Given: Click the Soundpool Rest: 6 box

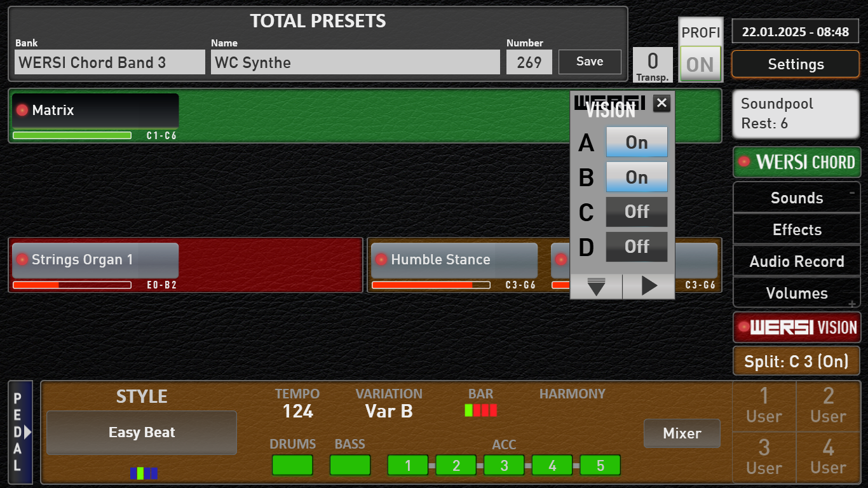Looking at the screenshot, I should click(x=797, y=114).
